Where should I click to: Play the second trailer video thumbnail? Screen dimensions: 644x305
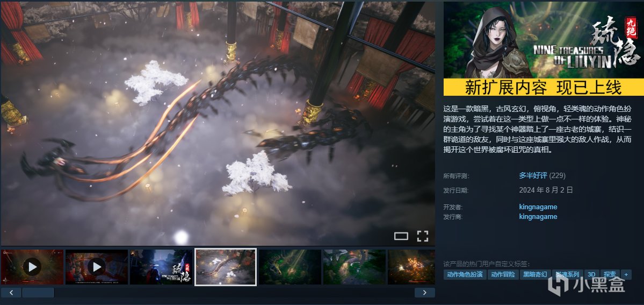[x=97, y=267]
